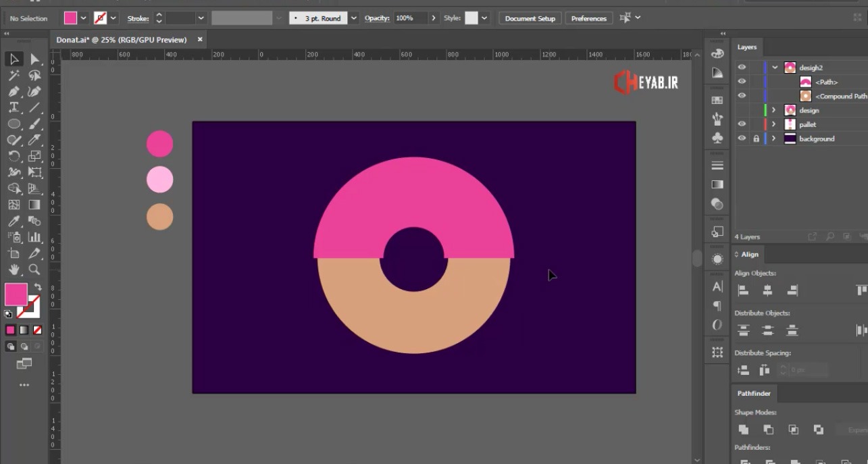Click horizontal align left icon
The width and height of the screenshot is (868, 464).
(x=743, y=290)
